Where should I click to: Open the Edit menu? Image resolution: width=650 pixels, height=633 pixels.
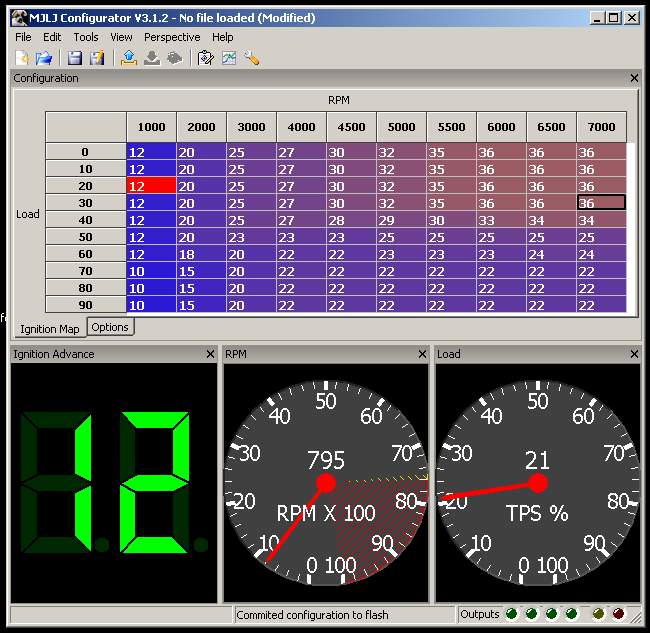tap(52, 37)
